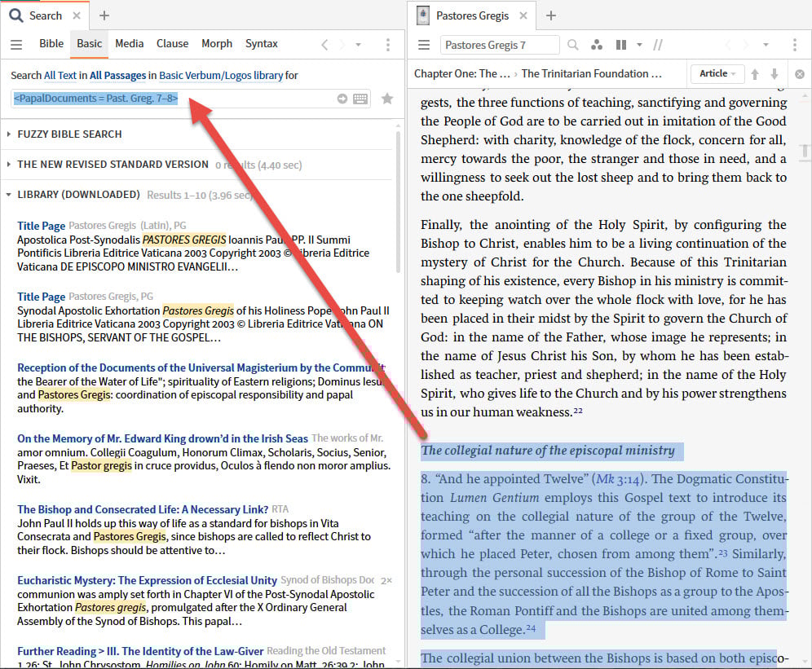Toggle the multiple resource columns icon
Image resolution: width=812 pixels, height=669 pixels.
pyautogui.click(x=621, y=45)
